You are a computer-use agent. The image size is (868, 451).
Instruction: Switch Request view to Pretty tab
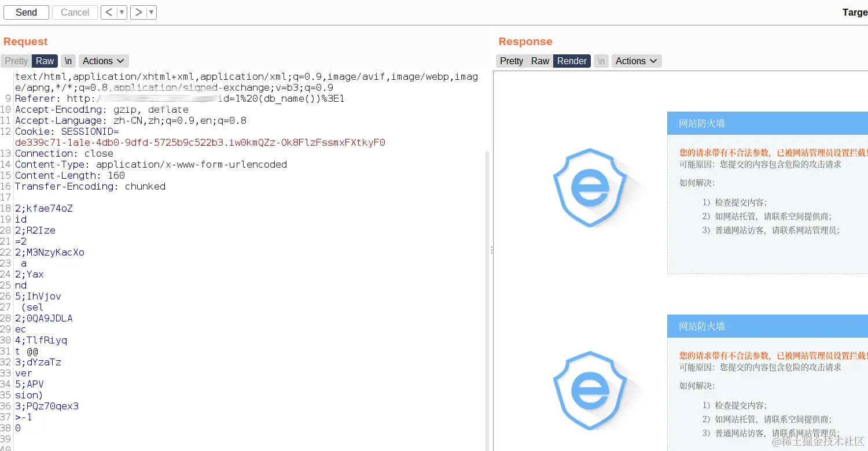(16, 61)
